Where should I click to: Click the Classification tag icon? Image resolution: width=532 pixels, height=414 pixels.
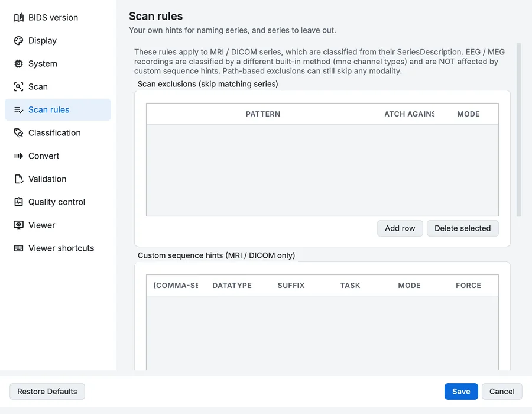[x=19, y=132]
